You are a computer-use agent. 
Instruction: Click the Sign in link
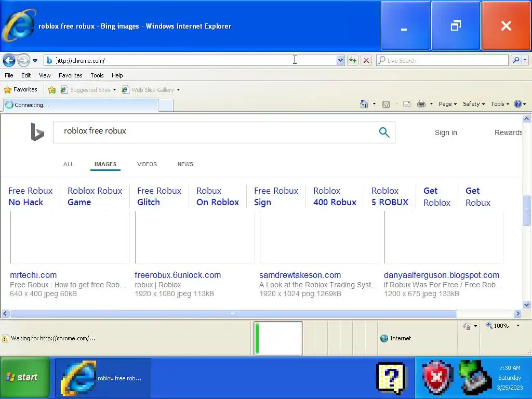446,132
